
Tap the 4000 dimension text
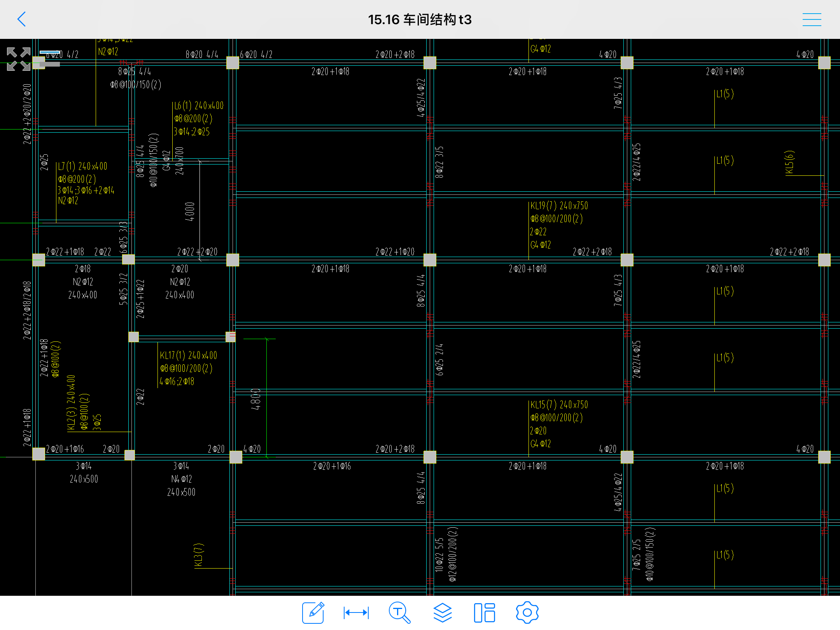pos(189,212)
